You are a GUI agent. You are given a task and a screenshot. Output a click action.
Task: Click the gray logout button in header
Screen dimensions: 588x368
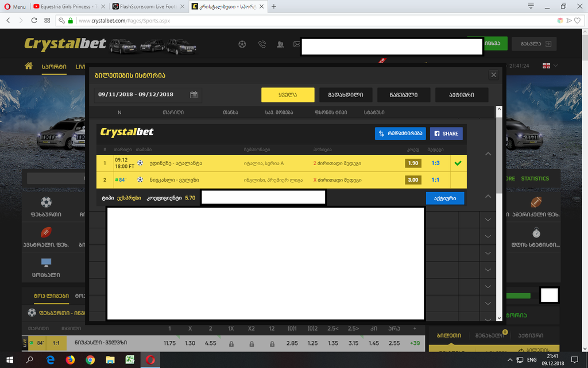point(534,44)
